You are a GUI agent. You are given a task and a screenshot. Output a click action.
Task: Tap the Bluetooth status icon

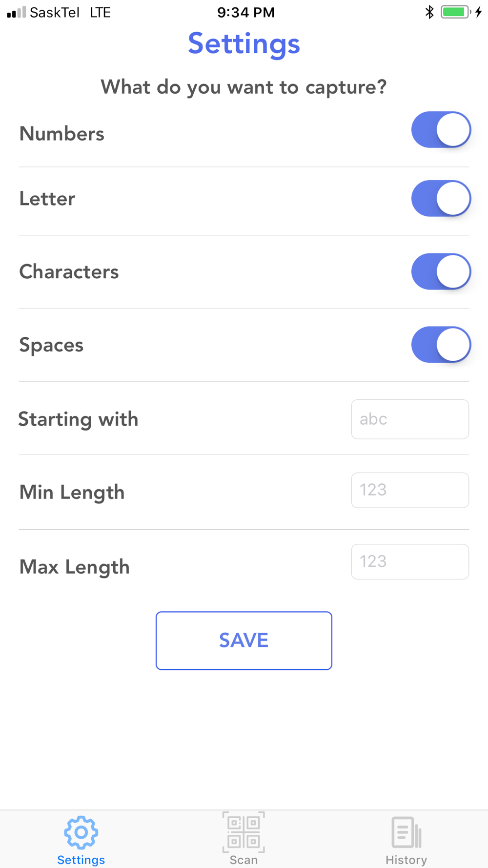(x=429, y=12)
